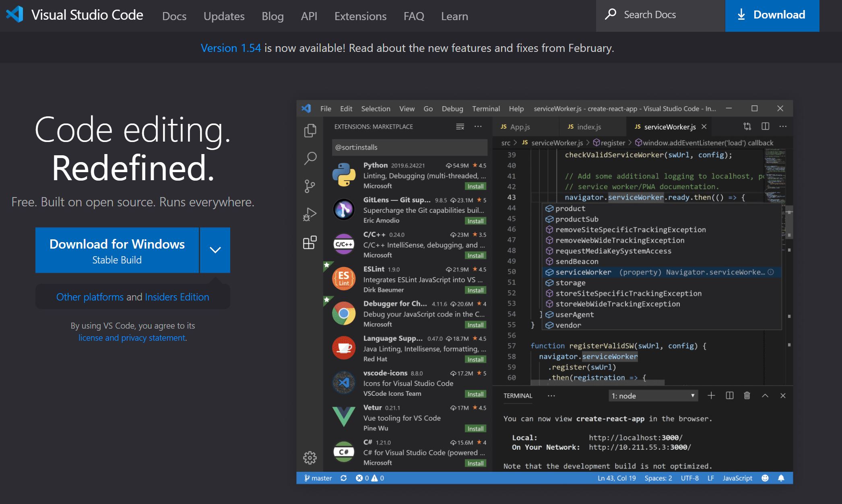Open the Extensions nav menu item
Screen dimensions: 842x504
click(x=360, y=16)
